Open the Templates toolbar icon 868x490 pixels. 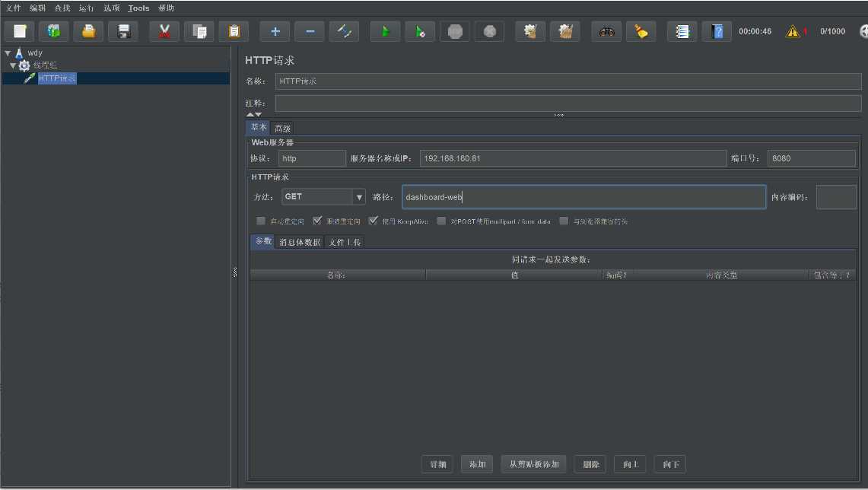point(54,31)
